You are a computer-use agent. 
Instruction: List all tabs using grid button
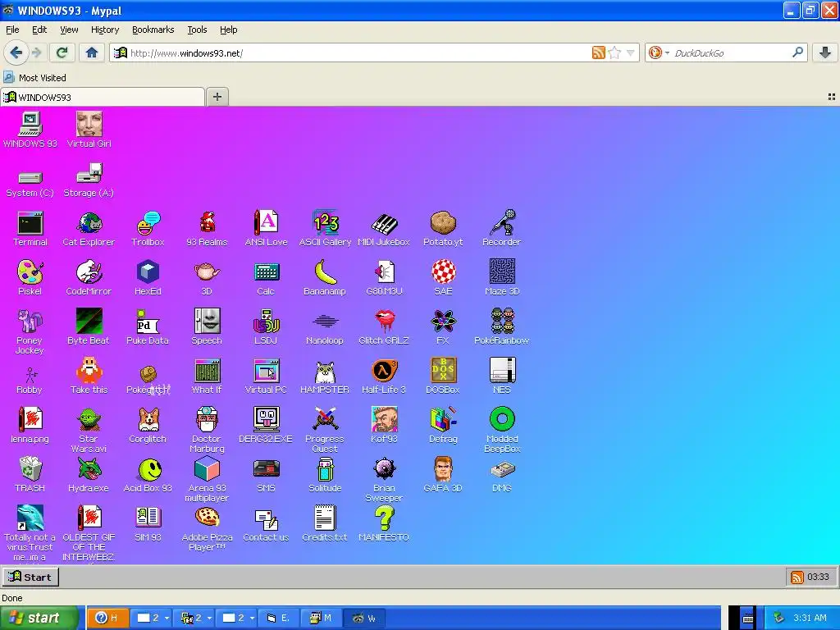coord(832,97)
